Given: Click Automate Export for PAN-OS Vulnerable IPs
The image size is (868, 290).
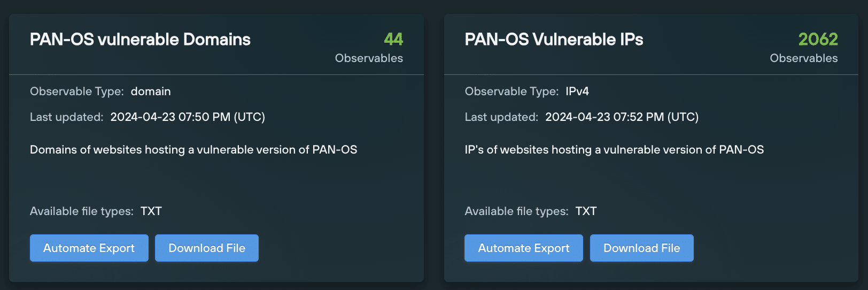Looking at the screenshot, I should coord(524,248).
